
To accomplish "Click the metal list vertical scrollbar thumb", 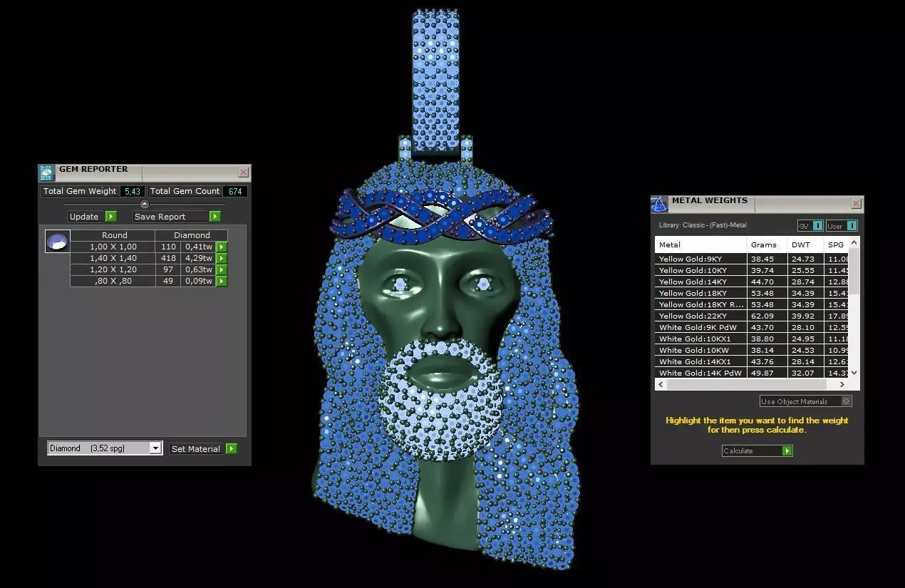I will click(854, 272).
